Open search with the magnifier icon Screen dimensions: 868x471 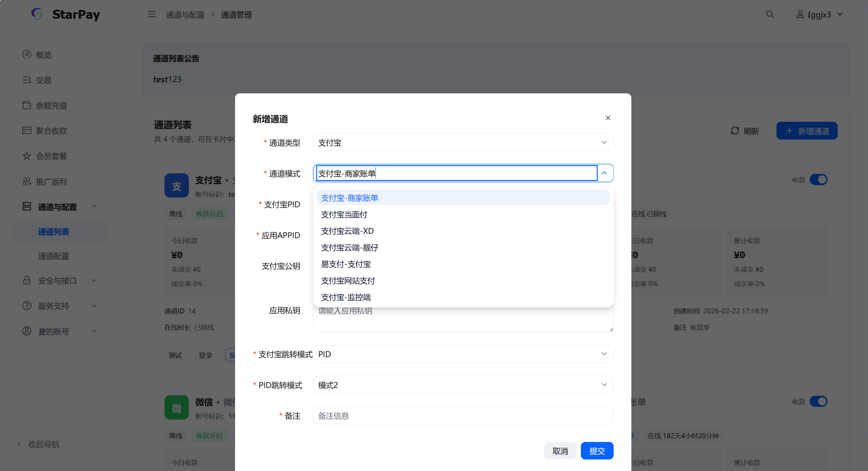770,14
